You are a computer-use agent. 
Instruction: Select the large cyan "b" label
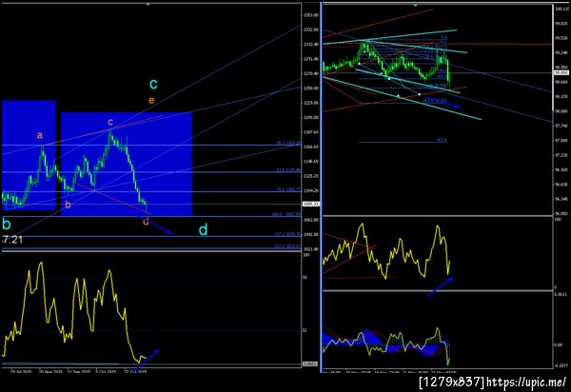coord(7,225)
